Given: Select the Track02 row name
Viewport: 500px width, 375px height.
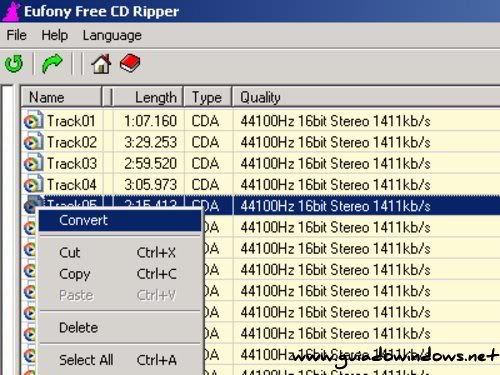Looking at the screenshot, I should (72, 142).
